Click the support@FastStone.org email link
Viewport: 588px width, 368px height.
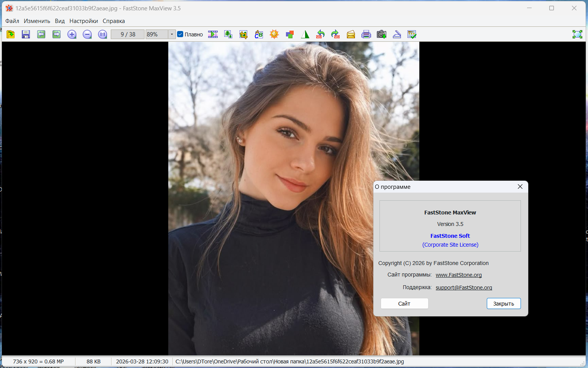463,288
